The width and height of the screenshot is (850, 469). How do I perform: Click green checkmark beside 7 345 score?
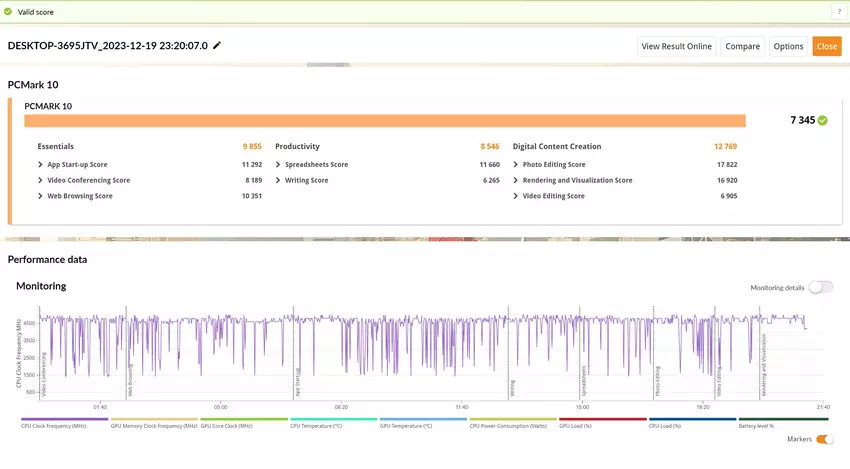click(823, 120)
